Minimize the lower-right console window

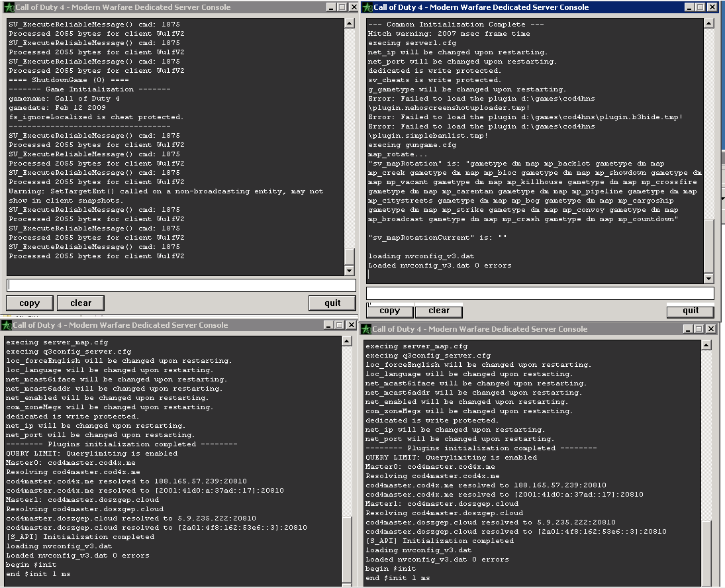pyautogui.click(x=689, y=329)
